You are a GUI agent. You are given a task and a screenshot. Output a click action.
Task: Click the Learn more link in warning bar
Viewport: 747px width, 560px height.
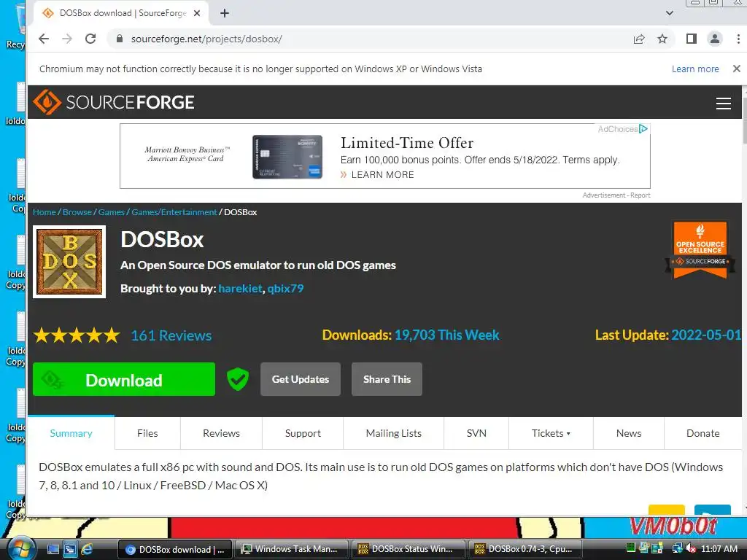coord(695,69)
